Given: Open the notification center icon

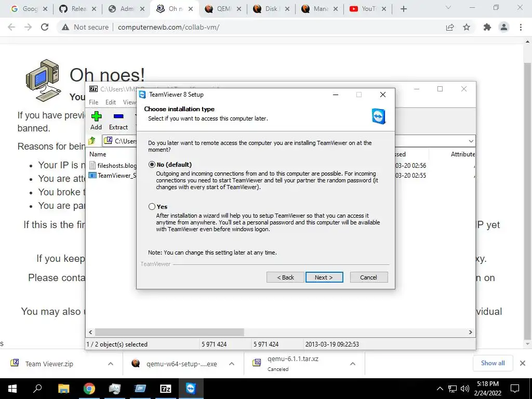Looking at the screenshot, I should pos(515,389).
